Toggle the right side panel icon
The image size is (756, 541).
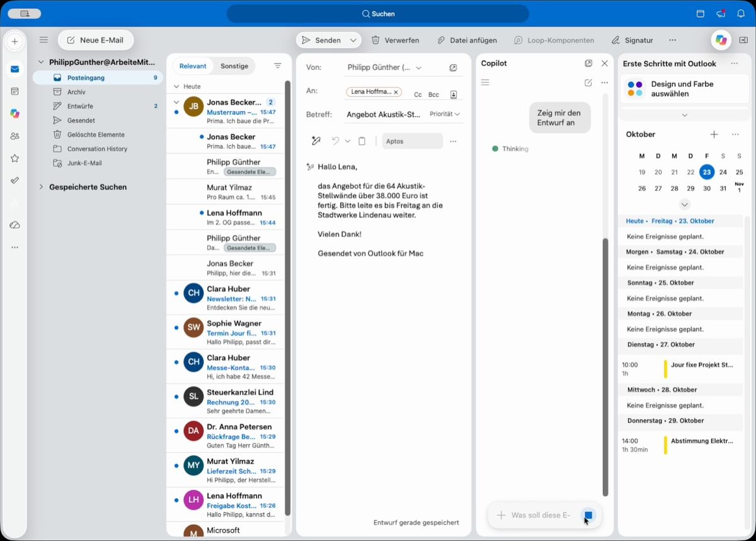[x=743, y=40]
